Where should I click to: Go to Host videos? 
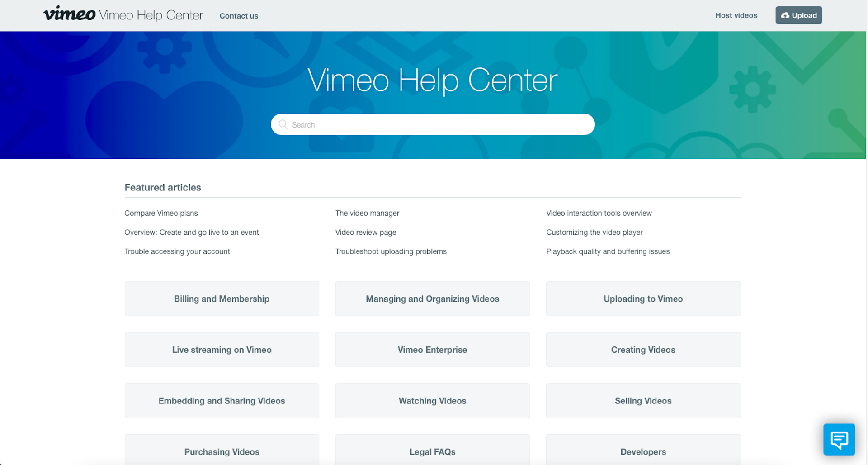click(736, 15)
